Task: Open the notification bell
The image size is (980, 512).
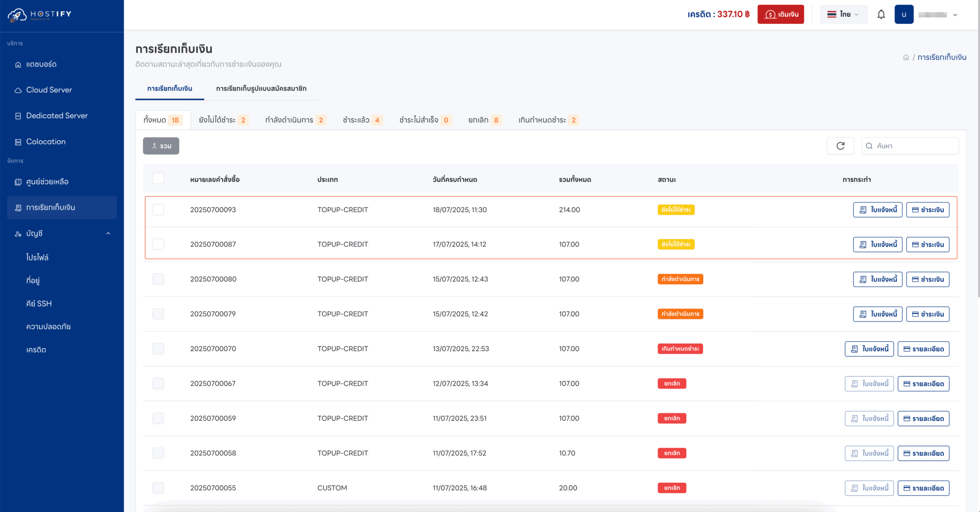Action: [881, 14]
